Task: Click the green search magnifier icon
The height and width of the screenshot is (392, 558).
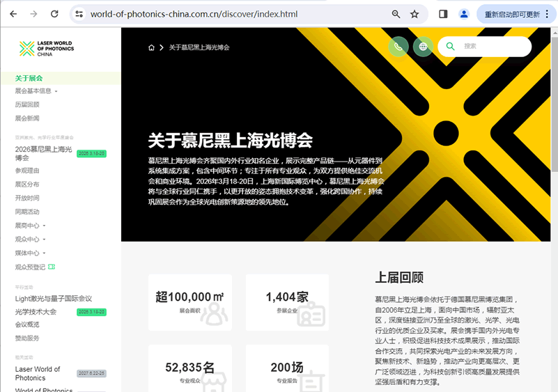Action: (451, 46)
